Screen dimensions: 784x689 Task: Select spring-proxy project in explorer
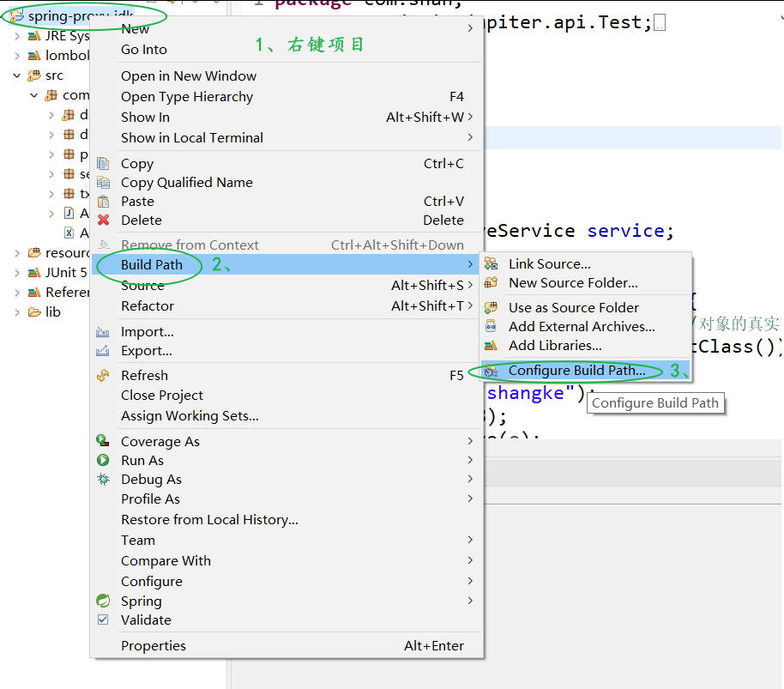(71, 16)
